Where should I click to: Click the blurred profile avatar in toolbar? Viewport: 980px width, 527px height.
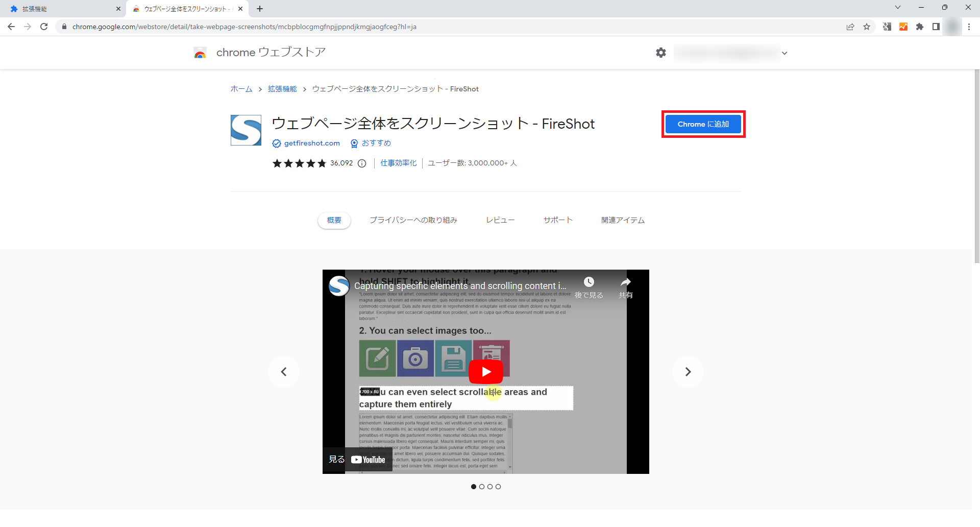coord(952,27)
